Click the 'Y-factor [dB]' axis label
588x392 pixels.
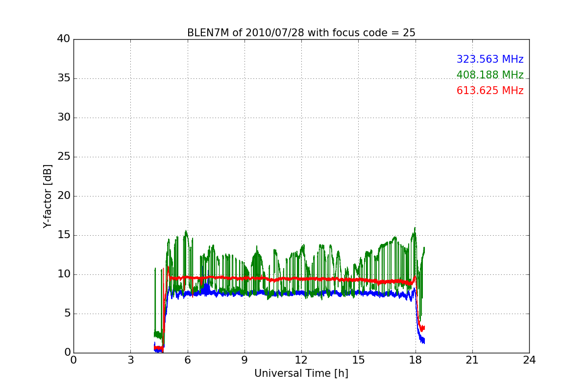[x=48, y=196]
